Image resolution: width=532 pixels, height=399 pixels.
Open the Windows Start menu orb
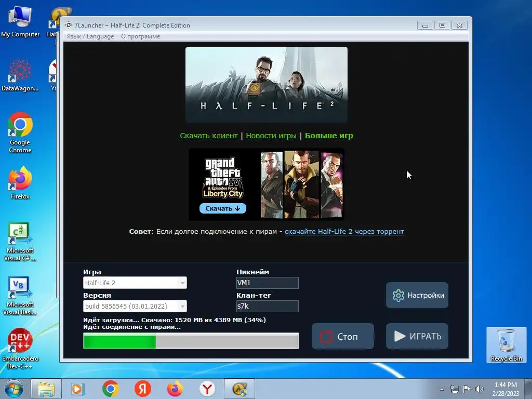point(14,389)
